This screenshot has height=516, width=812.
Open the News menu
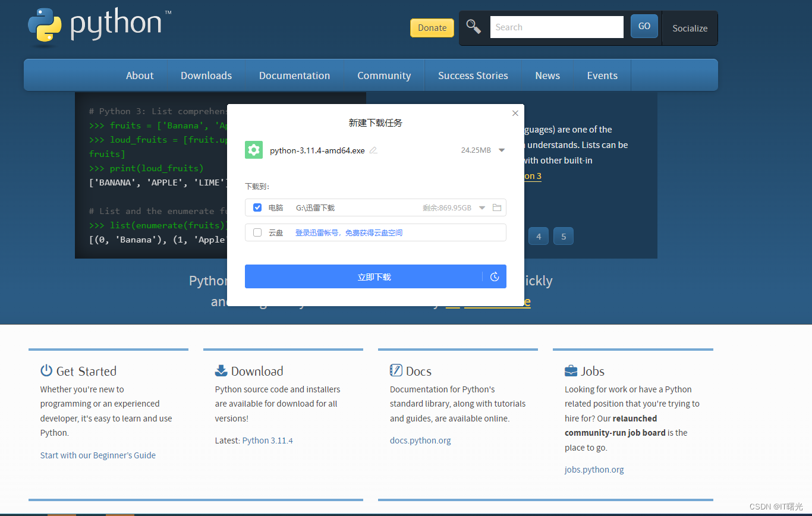pos(547,75)
